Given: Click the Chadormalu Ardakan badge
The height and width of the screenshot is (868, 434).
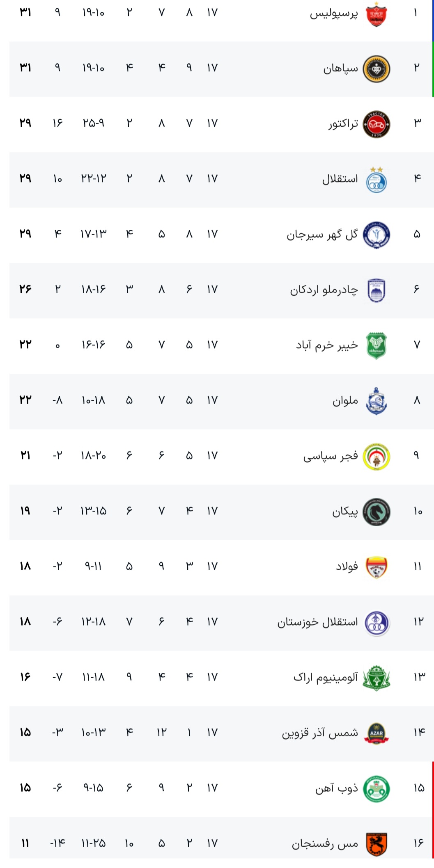Looking at the screenshot, I should [x=376, y=290].
